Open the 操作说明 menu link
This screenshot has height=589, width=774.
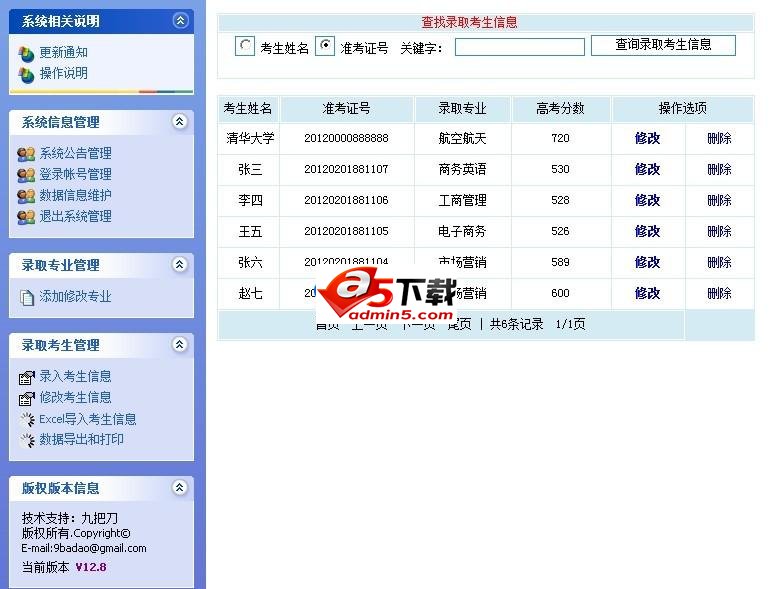pos(64,74)
